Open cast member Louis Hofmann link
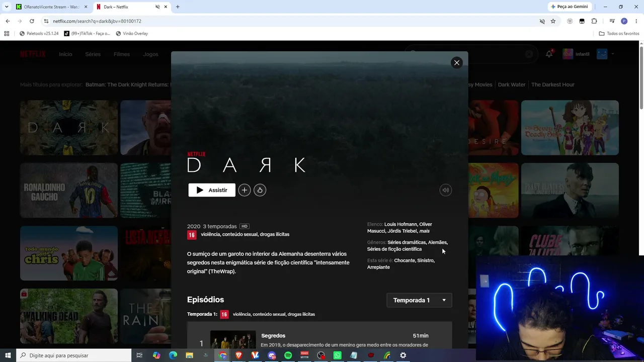The width and height of the screenshot is (644, 362). (x=401, y=224)
